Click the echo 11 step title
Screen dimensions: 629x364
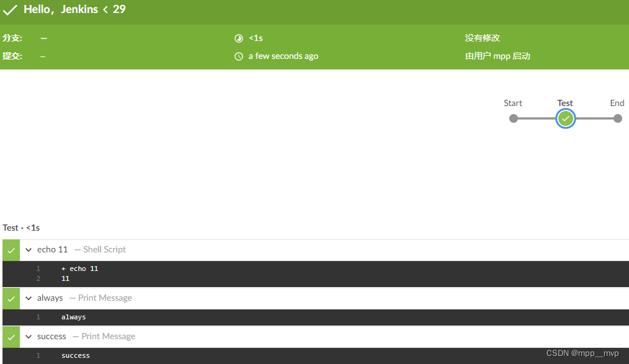[x=53, y=249]
